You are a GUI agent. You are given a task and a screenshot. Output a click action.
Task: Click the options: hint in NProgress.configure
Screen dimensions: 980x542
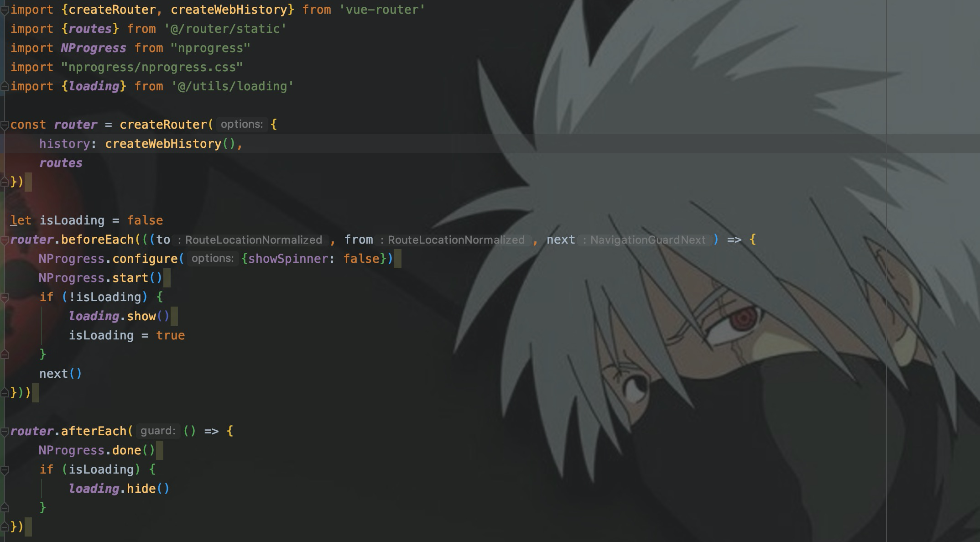pyautogui.click(x=212, y=259)
